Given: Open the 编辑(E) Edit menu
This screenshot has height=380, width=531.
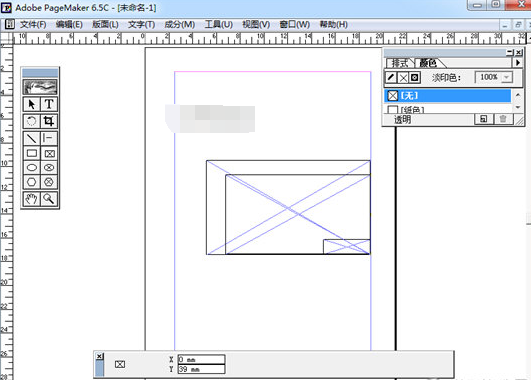Looking at the screenshot, I should pyautogui.click(x=69, y=24).
